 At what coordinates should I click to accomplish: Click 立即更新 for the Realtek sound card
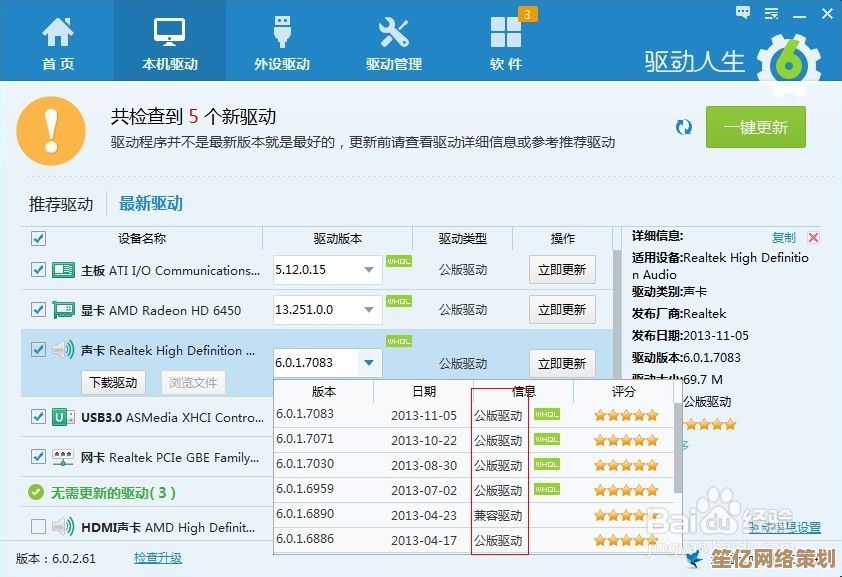pyautogui.click(x=562, y=363)
